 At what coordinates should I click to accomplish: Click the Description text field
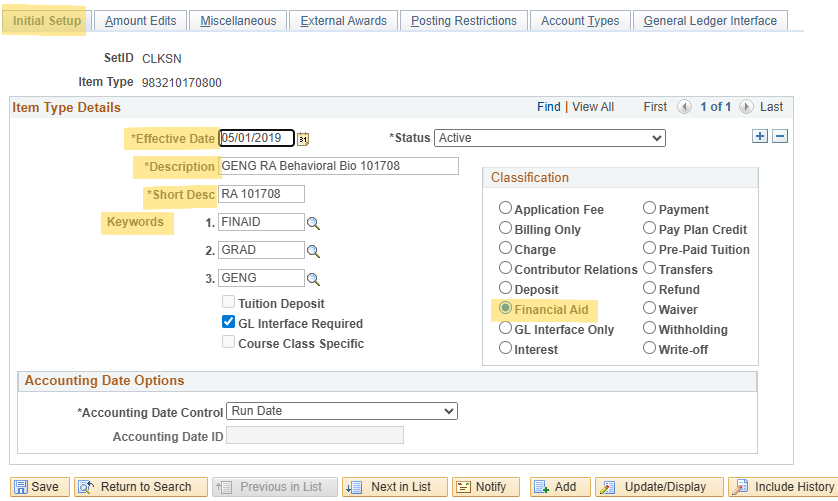pos(338,166)
